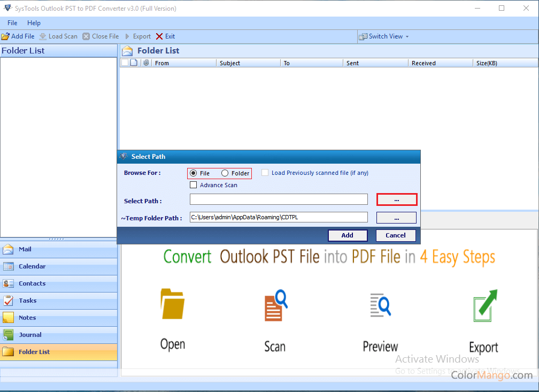The image size is (539, 392).
Task: Open the Contacts section icon
Action: [8, 283]
